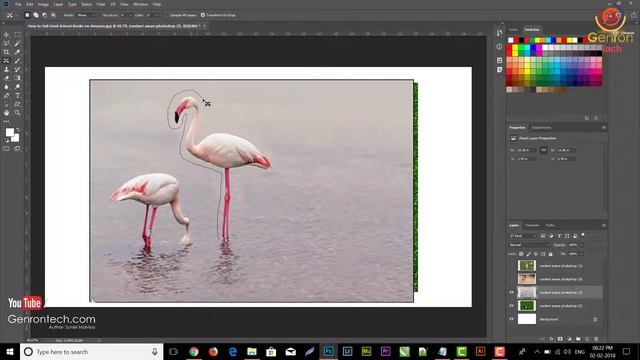This screenshot has height=360, width=640.
Task: Switch to the Paths tab
Action: point(550,225)
